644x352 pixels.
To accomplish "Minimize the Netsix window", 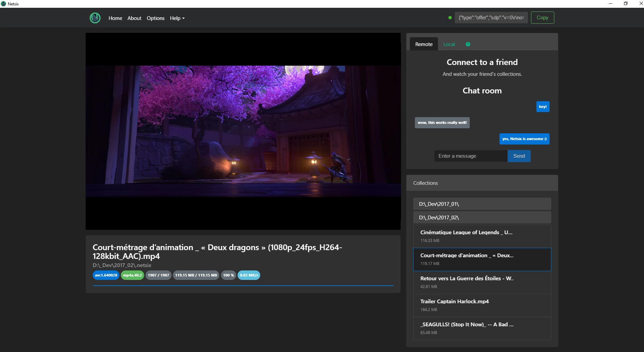I will tap(610, 4).
